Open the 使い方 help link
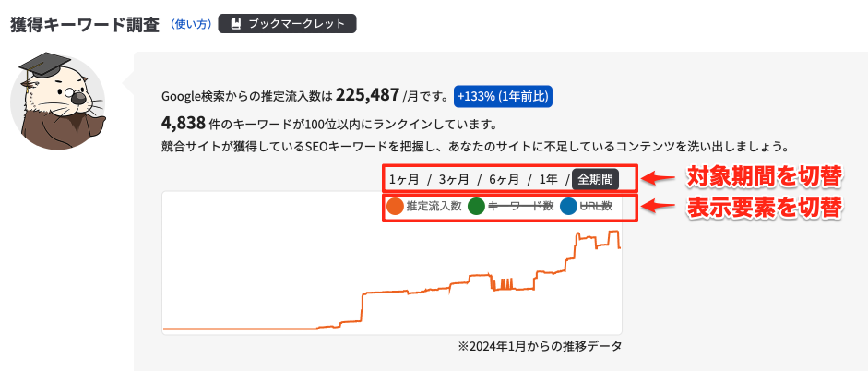The width and height of the screenshot is (868, 371). pyautogui.click(x=190, y=21)
